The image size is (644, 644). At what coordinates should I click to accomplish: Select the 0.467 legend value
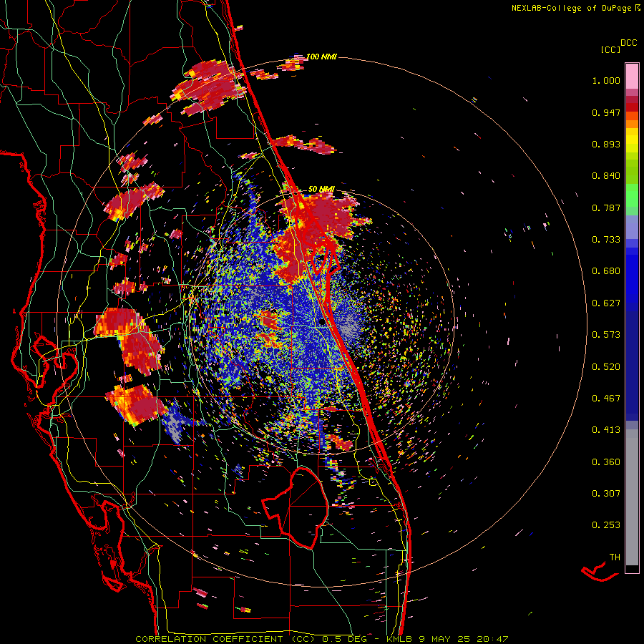point(606,399)
